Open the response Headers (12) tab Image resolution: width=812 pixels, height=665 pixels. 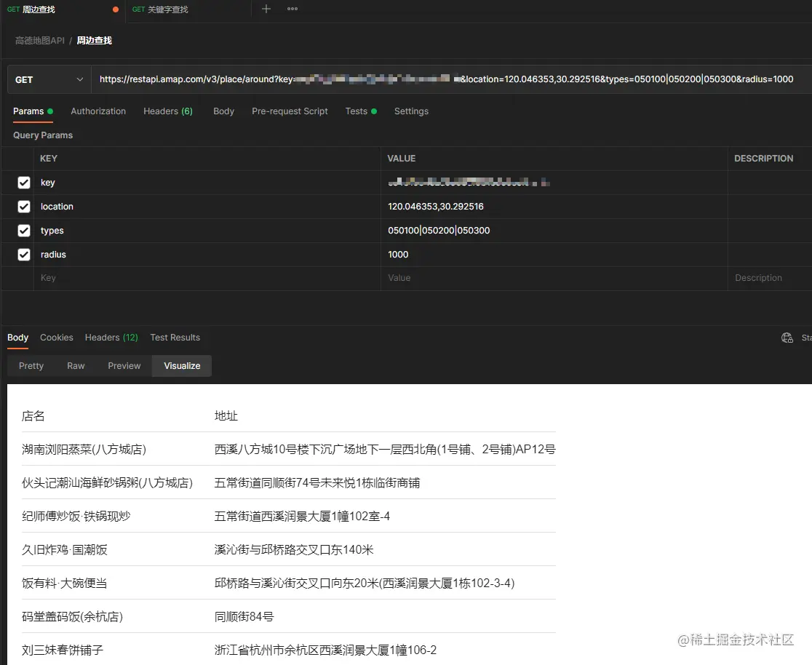click(111, 338)
